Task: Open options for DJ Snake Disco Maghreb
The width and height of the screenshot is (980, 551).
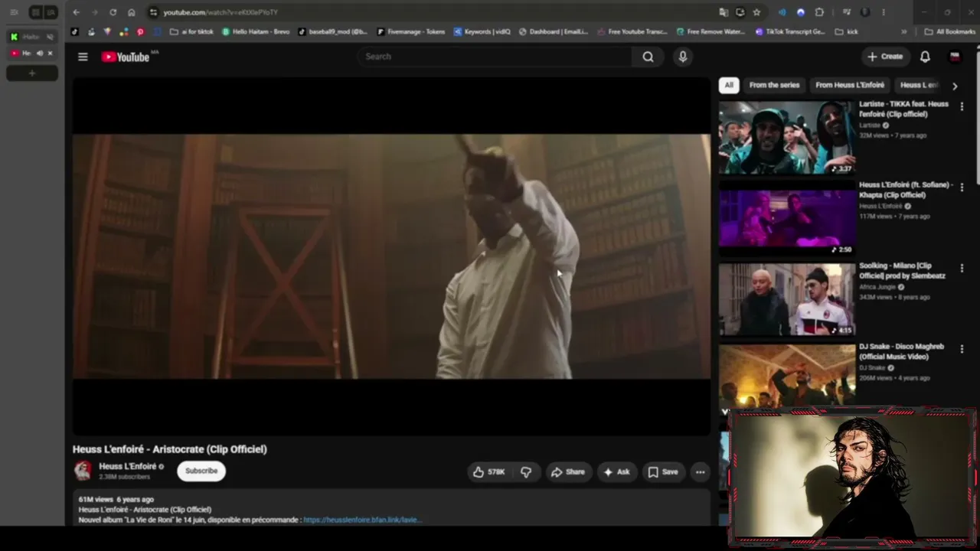Action: pos(962,350)
